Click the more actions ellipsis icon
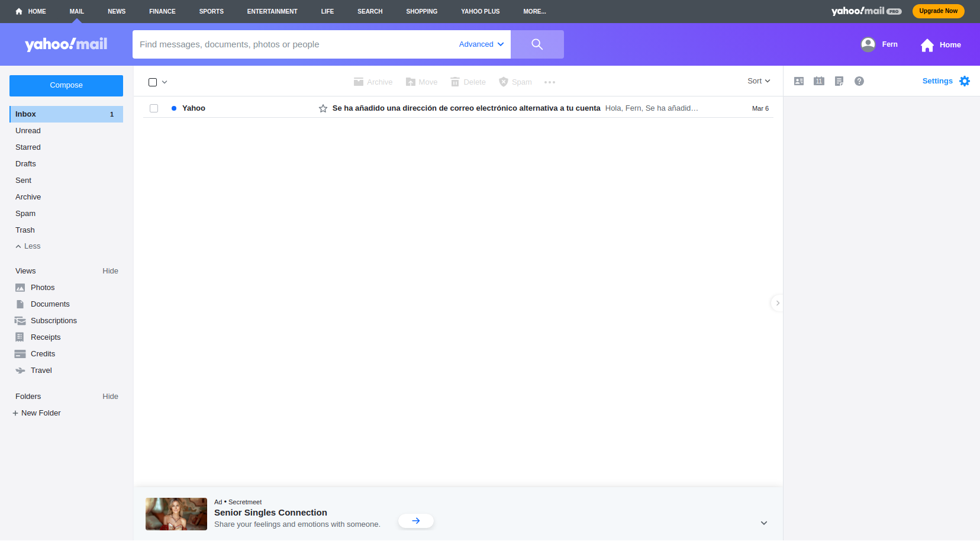Viewport: 980px width, 541px height. [550, 82]
